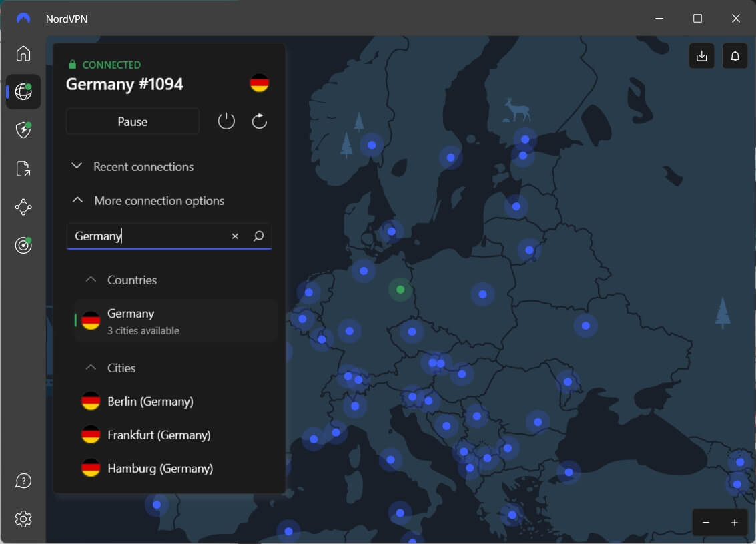Connect to Frankfurt (Germany)
Screen dimensions: 756x544
tap(160, 435)
